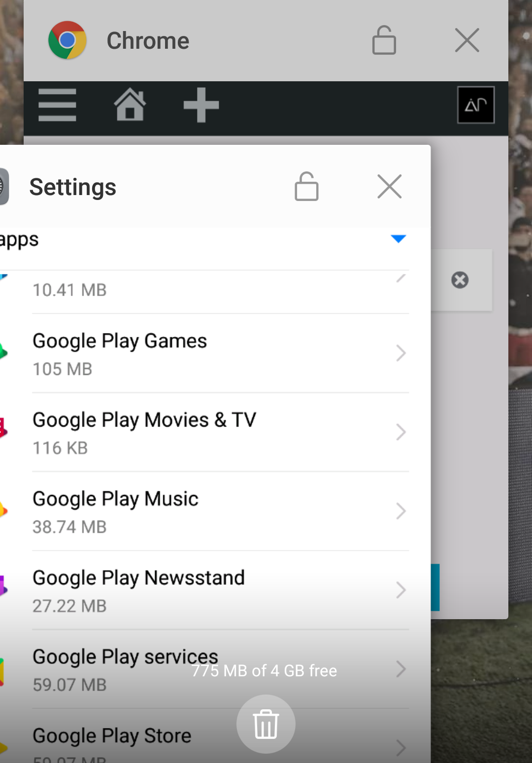Tap chevron on Google Play Games row
The image size is (532, 763).
[x=401, y=353]
